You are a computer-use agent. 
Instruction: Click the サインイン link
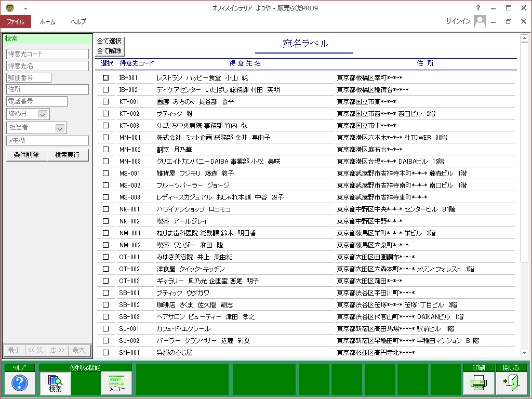(x=458, y=21)
